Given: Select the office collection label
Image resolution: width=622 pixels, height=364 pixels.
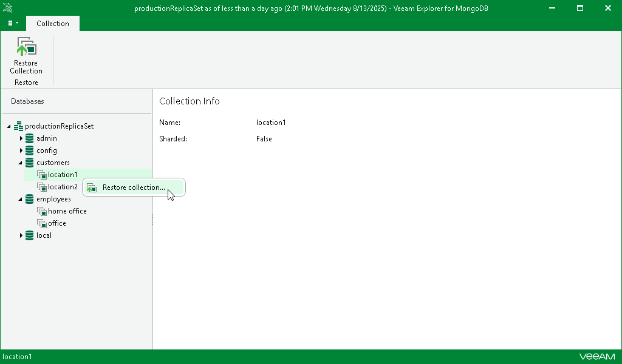Looking at the screenshot, I should click(56, 223).
